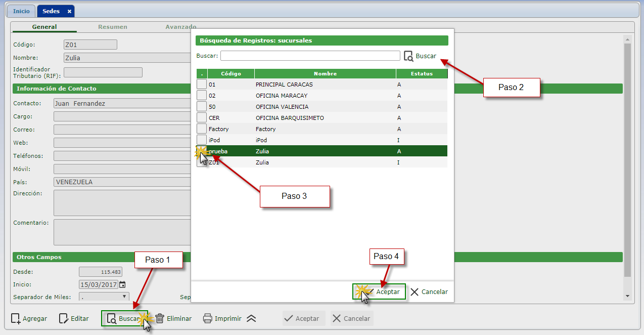Open the calendar picker next to Inicio date
Screen dimensions: 644x335
click(x=122, y=284)
